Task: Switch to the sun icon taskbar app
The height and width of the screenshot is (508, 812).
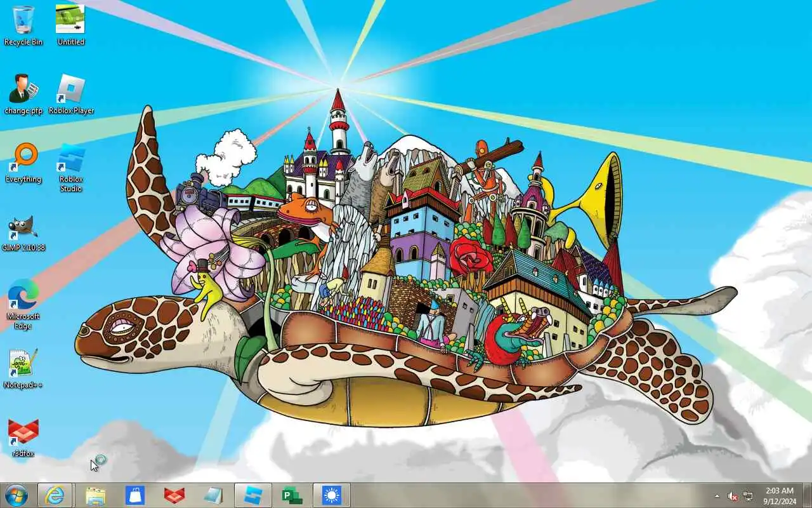Action: pos(332,495)
